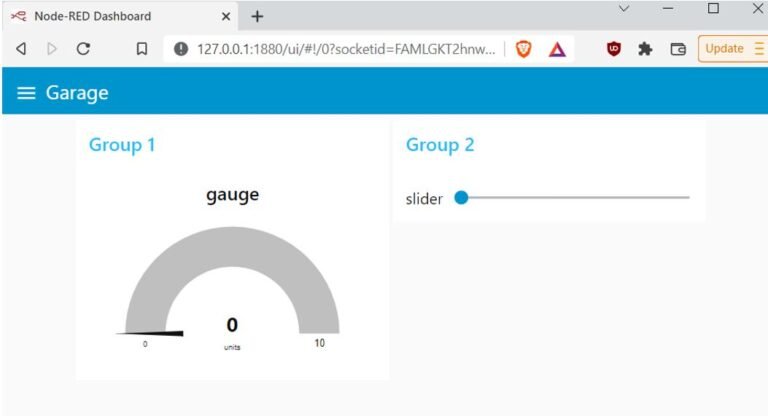Reload the dashboard page
The width and height of the screenshot is (768, 416).
pyautogui.click(x=83, y=49)
